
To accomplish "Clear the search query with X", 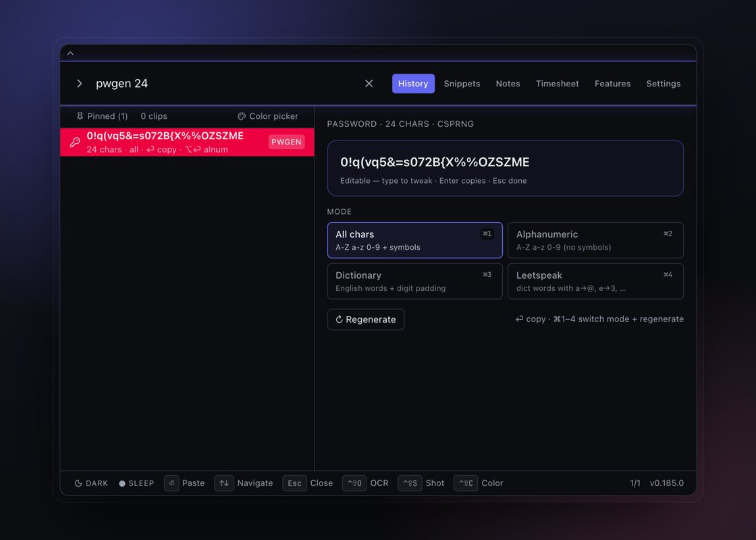I will [369, 84].
